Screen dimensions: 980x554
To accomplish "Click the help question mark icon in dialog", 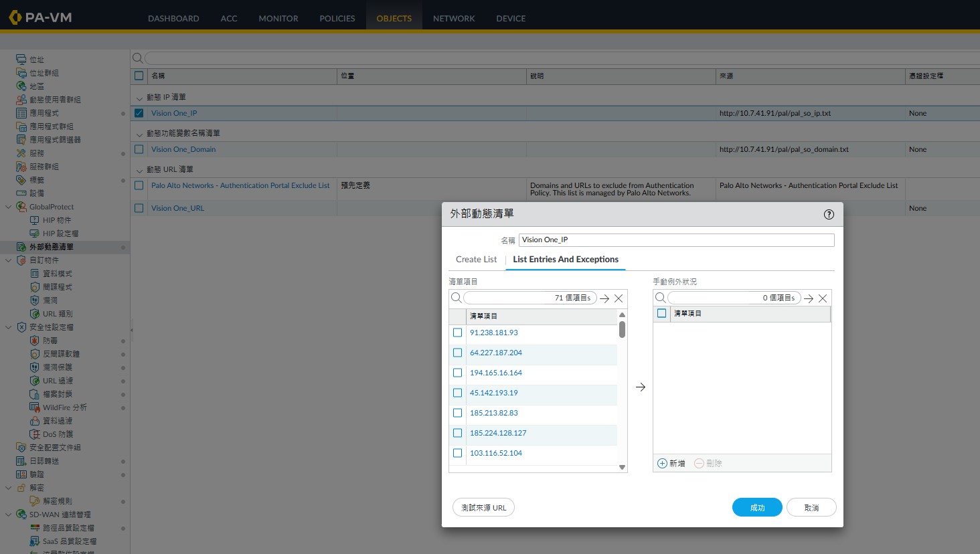I will (x=829, y=214).
